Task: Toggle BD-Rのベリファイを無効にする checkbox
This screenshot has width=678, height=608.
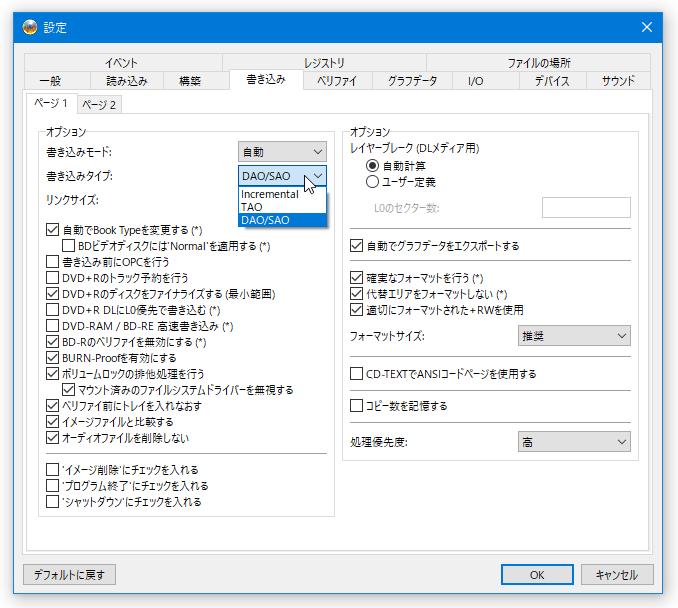Action: tap(52, 342)
